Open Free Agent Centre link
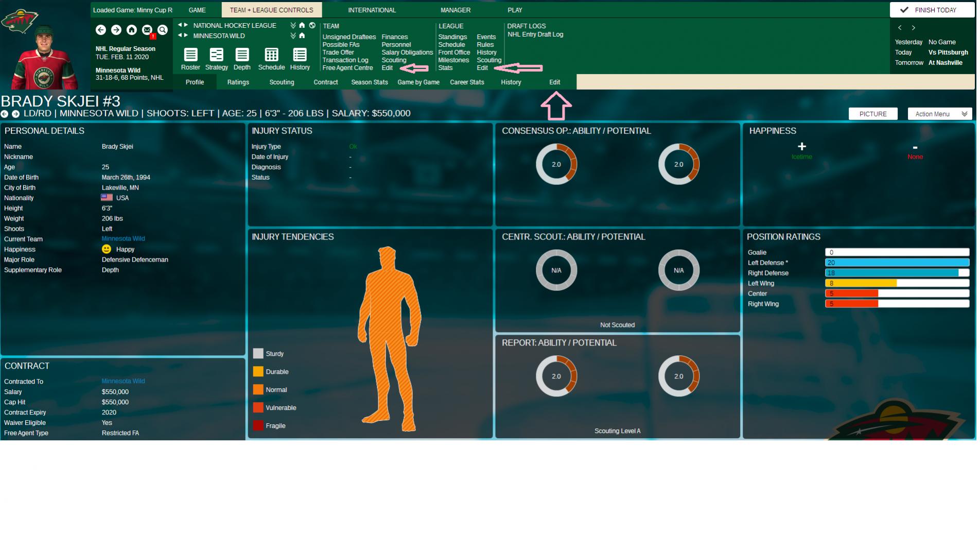The image size is (980, 535). [x=347, y=68]
